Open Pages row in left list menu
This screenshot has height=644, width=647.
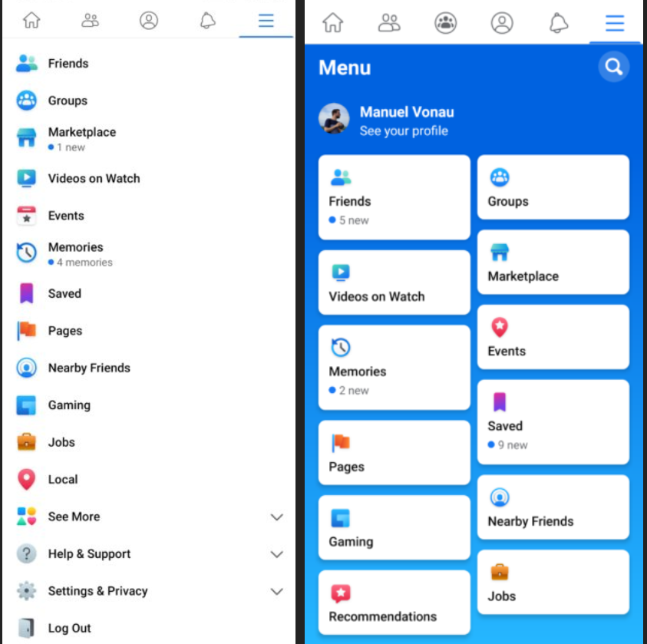pos(149,331)
